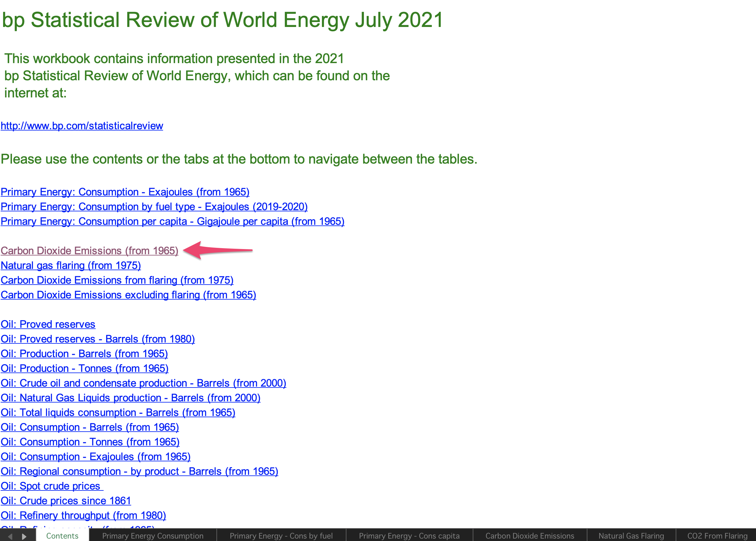Switch to CO2 From Flaring sheet tab

717,535
